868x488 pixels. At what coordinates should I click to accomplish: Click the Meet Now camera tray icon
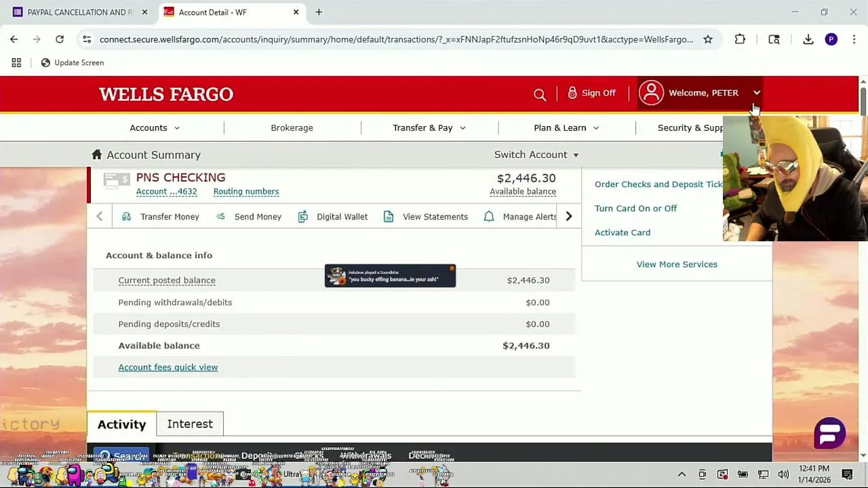(702, 474)
